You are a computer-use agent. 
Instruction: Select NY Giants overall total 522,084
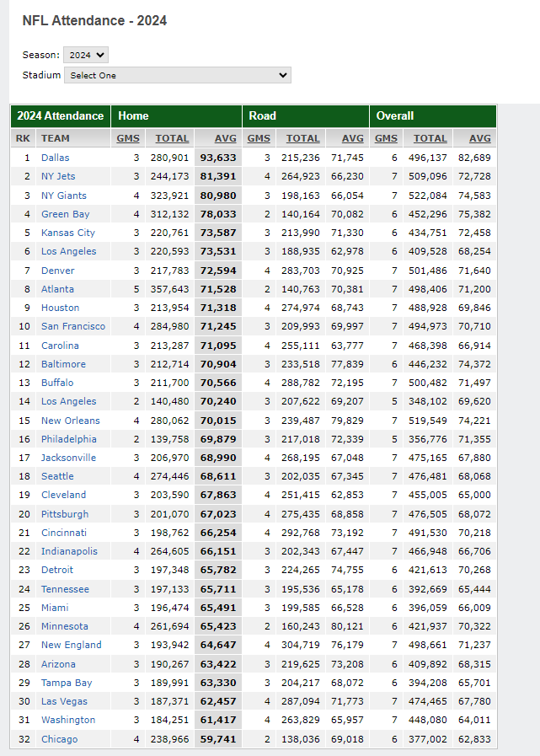coord(428,196)
